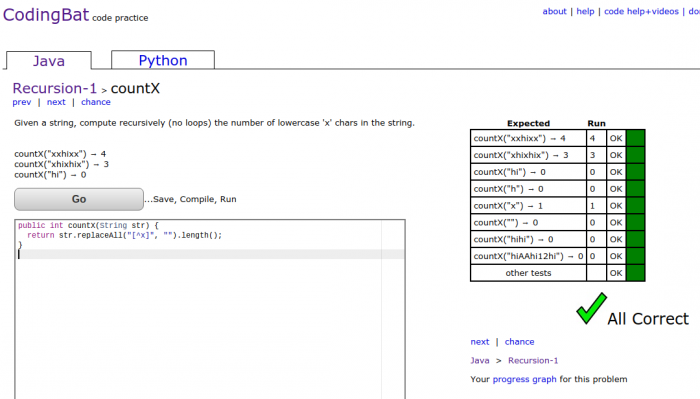The image size is (700, 399).
Task: Open the about link in the header
Action: click(554, 12)
